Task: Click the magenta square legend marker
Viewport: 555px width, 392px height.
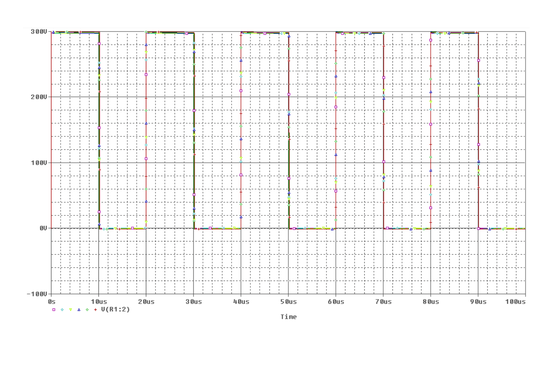Action: [54, 309]
